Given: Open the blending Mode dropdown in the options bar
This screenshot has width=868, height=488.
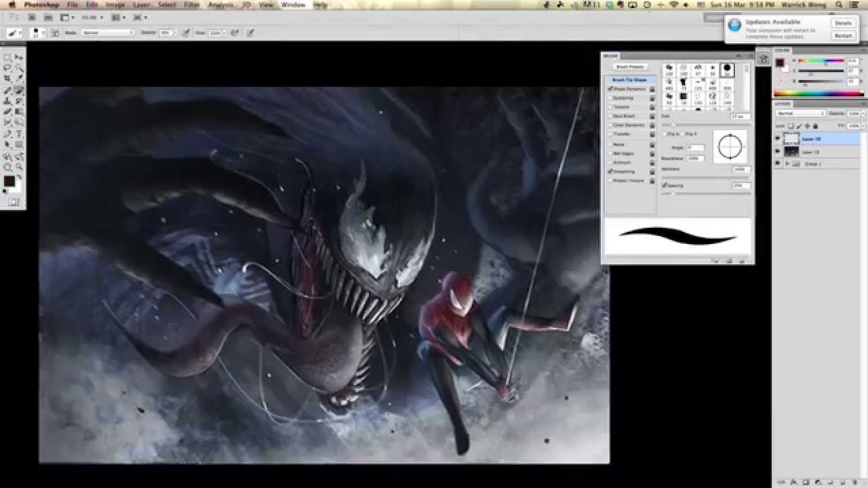Looking at the screenshot, I should pyautogui.click(x=106, y=32).
